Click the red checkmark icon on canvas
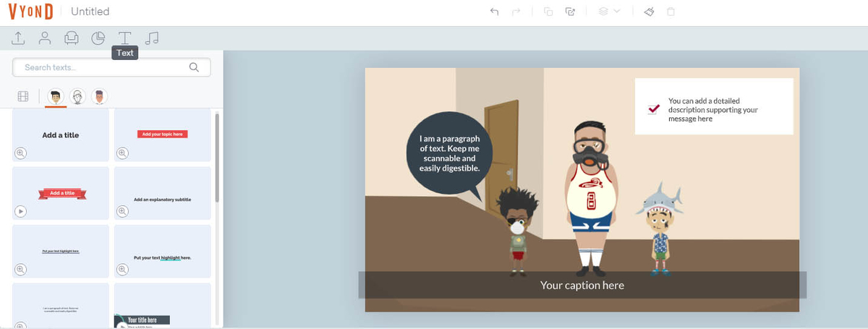868x329 pixels. coord(654,109)
